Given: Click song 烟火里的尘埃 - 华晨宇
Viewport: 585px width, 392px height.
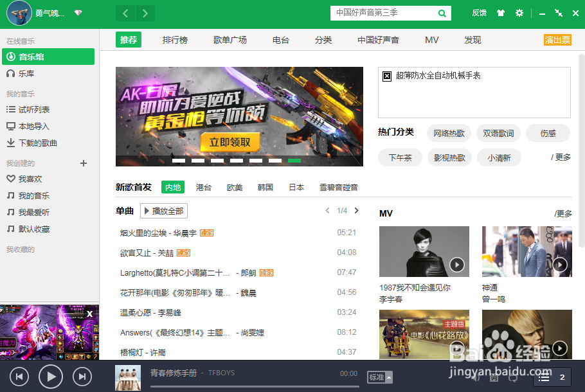Looking at the screenshot, I should coord(158,233).
